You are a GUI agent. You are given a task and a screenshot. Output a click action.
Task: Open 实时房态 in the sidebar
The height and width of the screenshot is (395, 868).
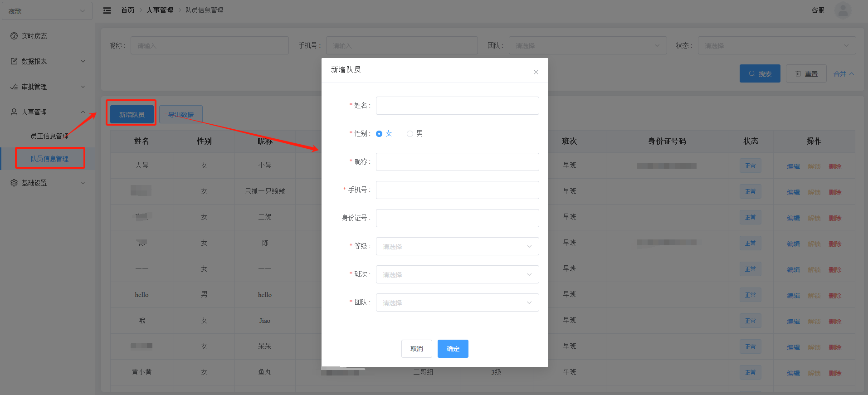48,36
